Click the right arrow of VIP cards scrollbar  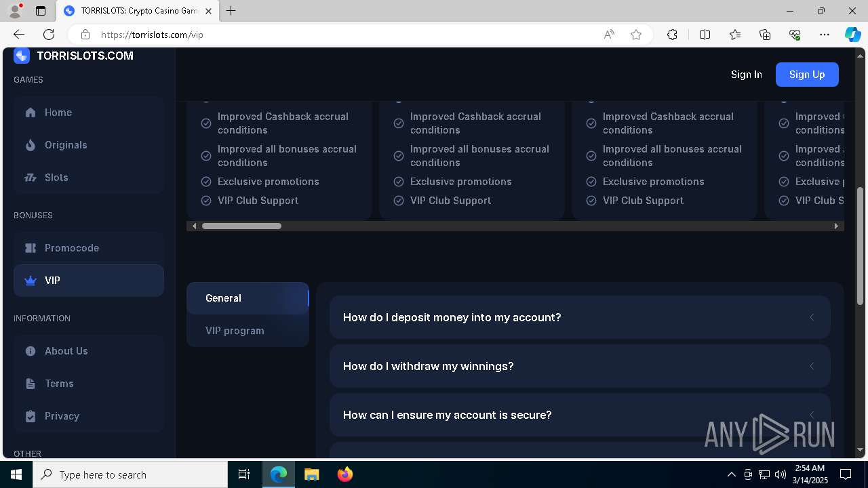tap(836, 226)
